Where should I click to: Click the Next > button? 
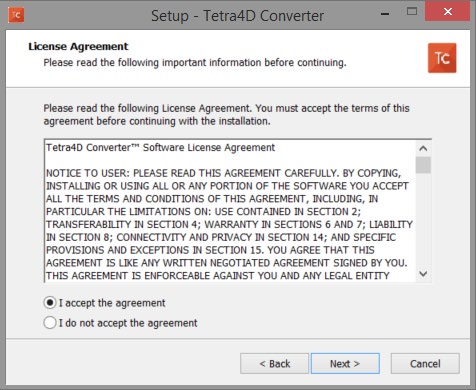[x=345, y=363]
